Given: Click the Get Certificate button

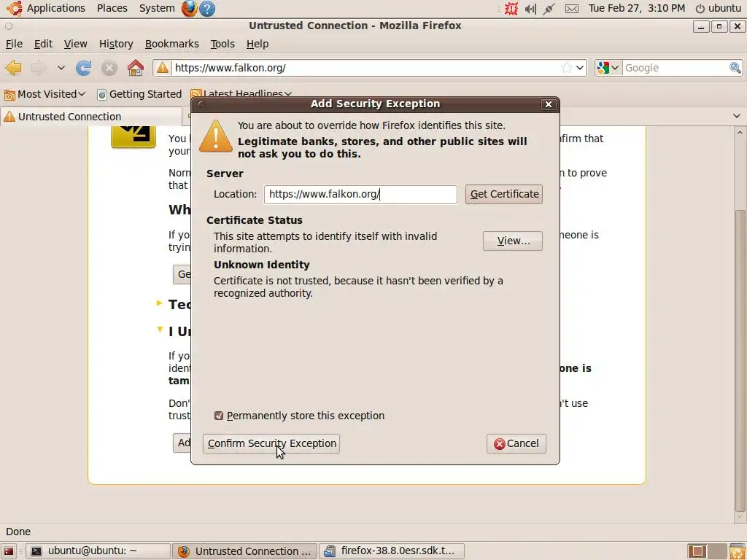Looking at the screenshot, I should tap(504, 194).
